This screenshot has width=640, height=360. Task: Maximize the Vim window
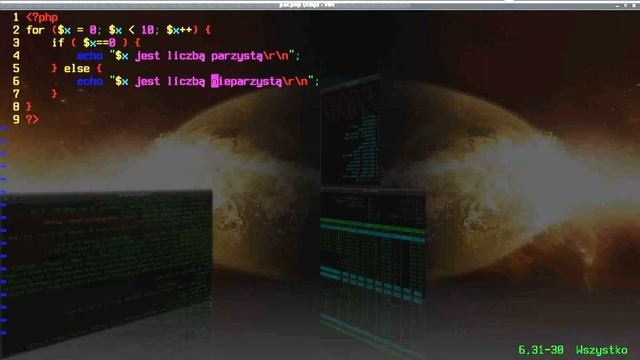[x=625, y=5]
